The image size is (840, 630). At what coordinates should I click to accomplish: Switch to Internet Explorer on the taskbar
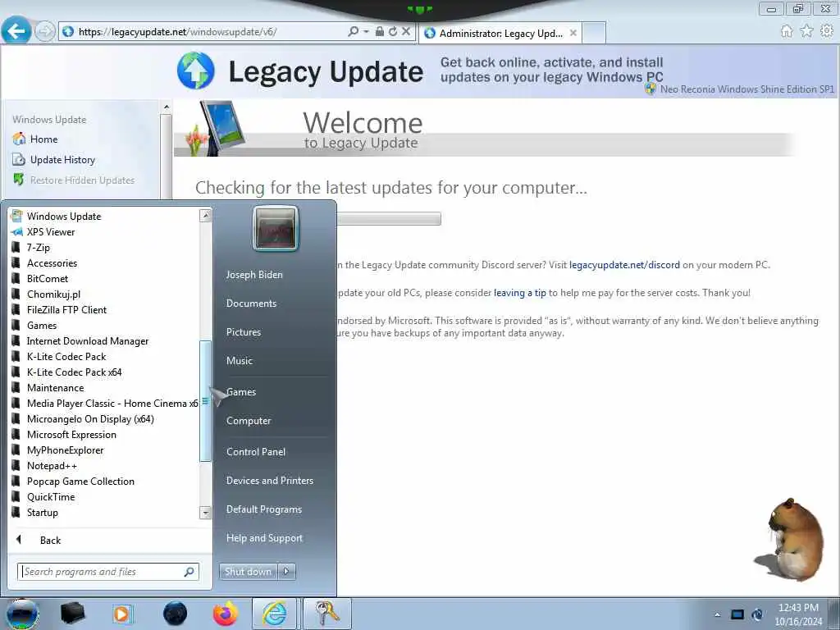tap(274, 614)
